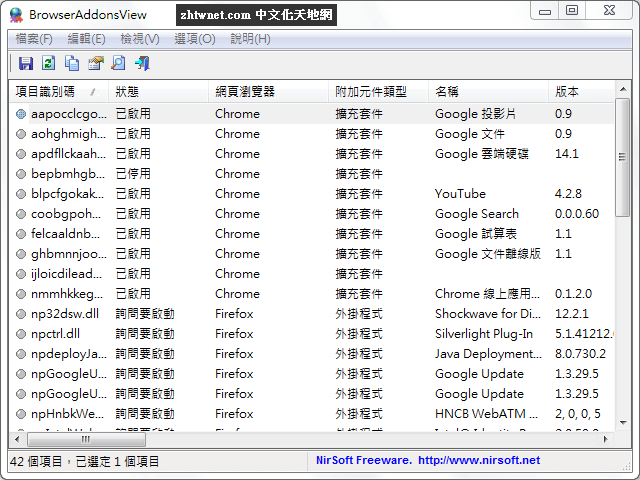
Task: Click version 0.1.2.0 cell
Action: pos(573,294)
